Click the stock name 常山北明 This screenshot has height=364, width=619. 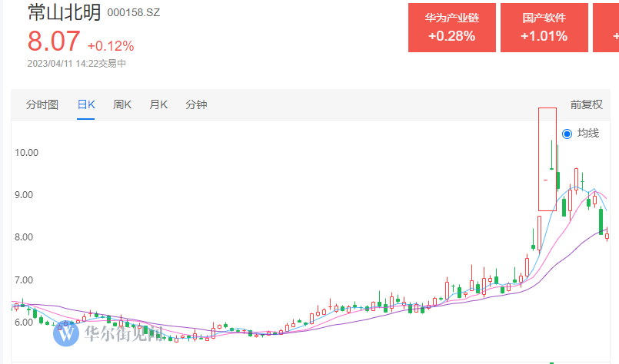tap(65, 12)
